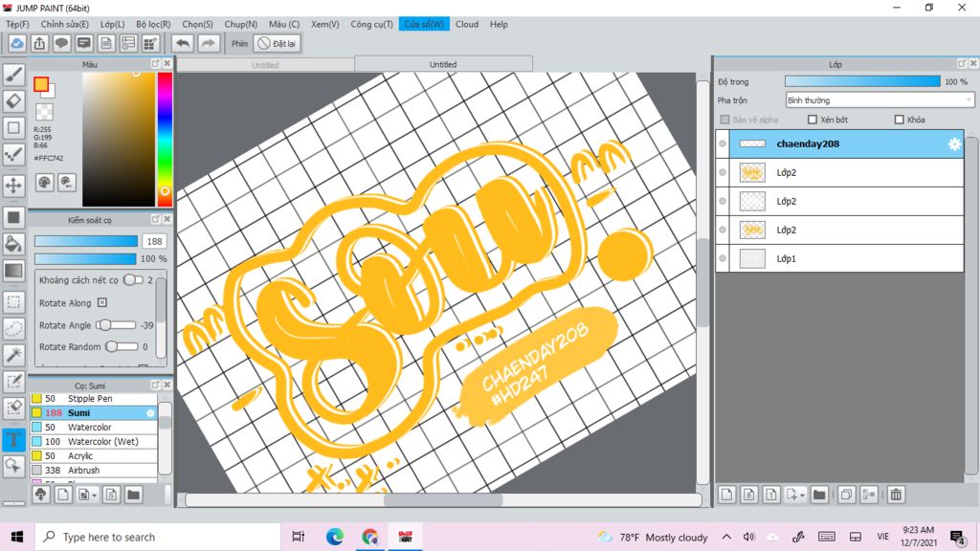Click the export icon in the top toolbar

(39, 43)
